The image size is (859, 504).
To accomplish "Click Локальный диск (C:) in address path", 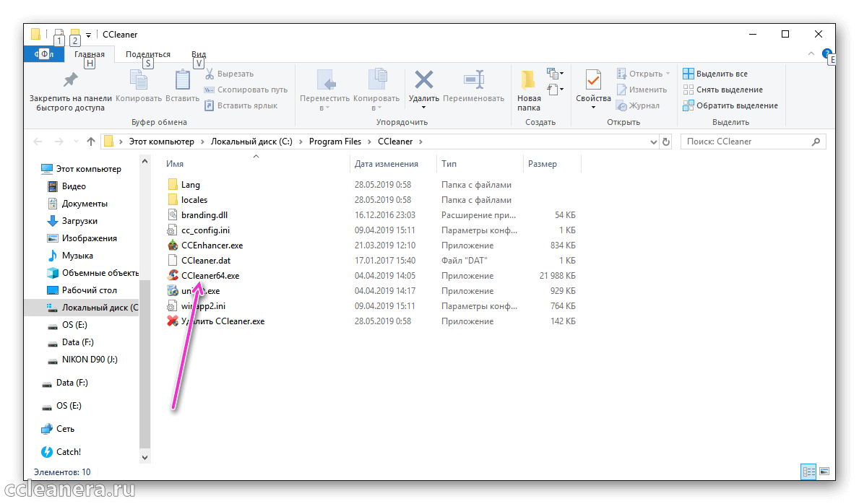I will [251, 142].
